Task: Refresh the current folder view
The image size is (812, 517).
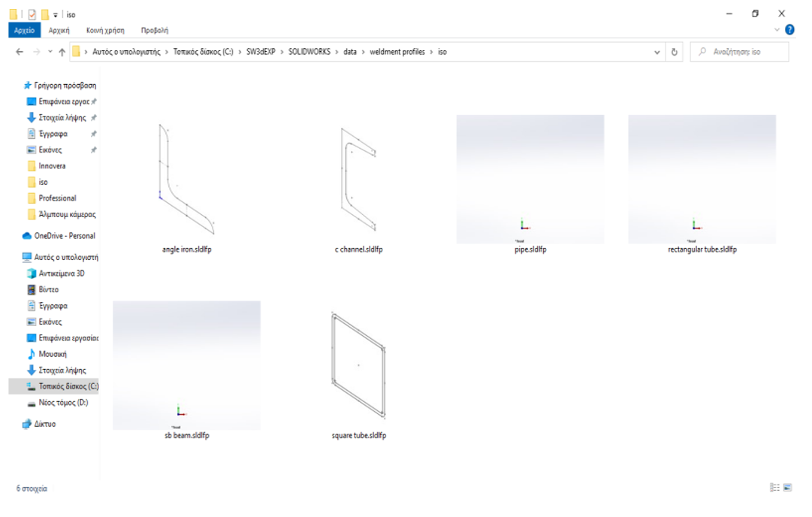Action: (x=675, y=52)
